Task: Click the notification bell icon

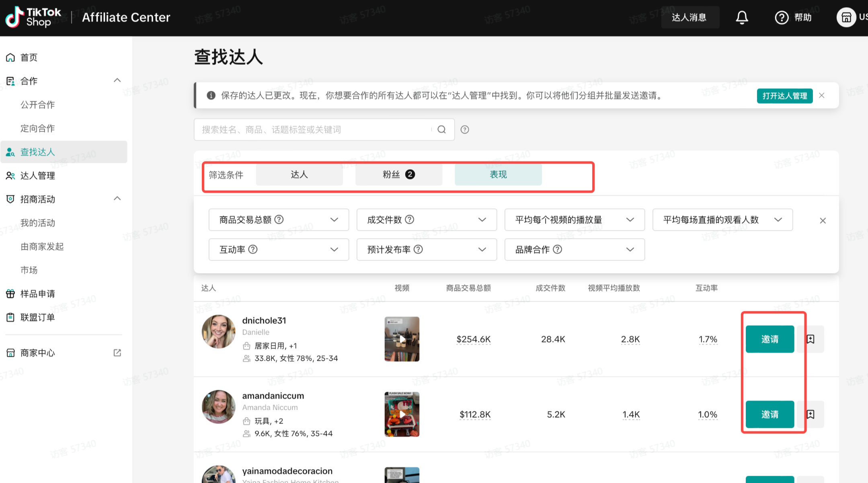Action: (742, 17)
